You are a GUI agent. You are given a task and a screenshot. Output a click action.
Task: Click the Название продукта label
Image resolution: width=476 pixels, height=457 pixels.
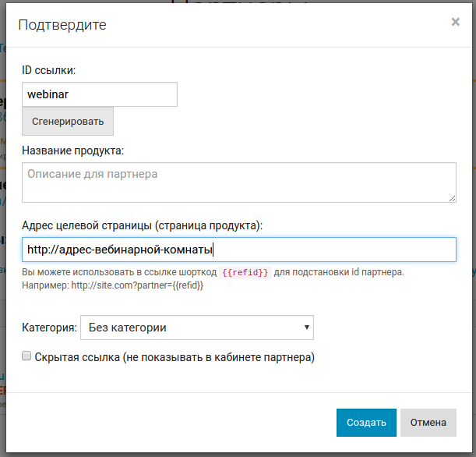(x=72, y=150)
